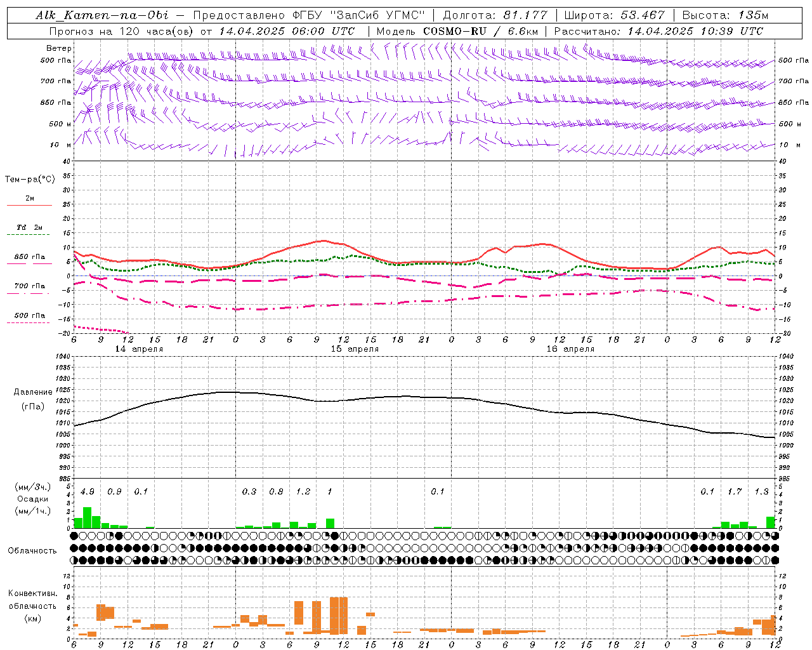The height and width of the screenshot is (650, 812).
Task: Click the Ветер wind panel label
Action: tap(59, 48)
